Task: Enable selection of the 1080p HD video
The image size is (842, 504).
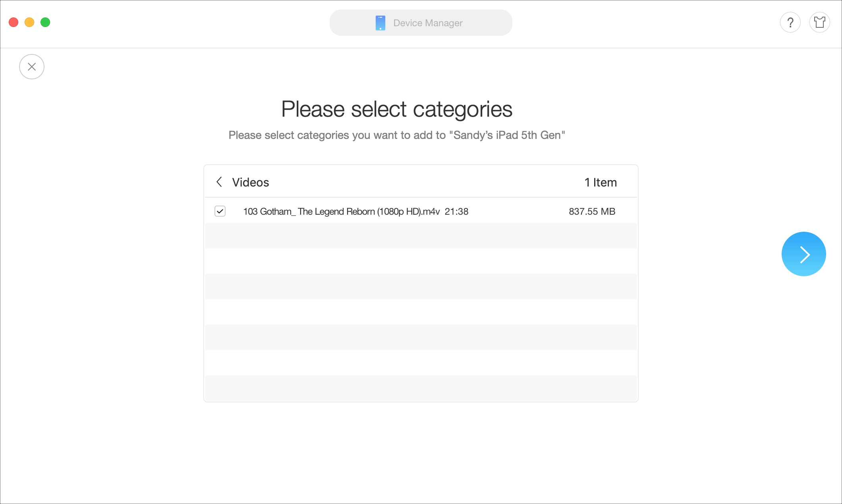Action: [220, 211]
